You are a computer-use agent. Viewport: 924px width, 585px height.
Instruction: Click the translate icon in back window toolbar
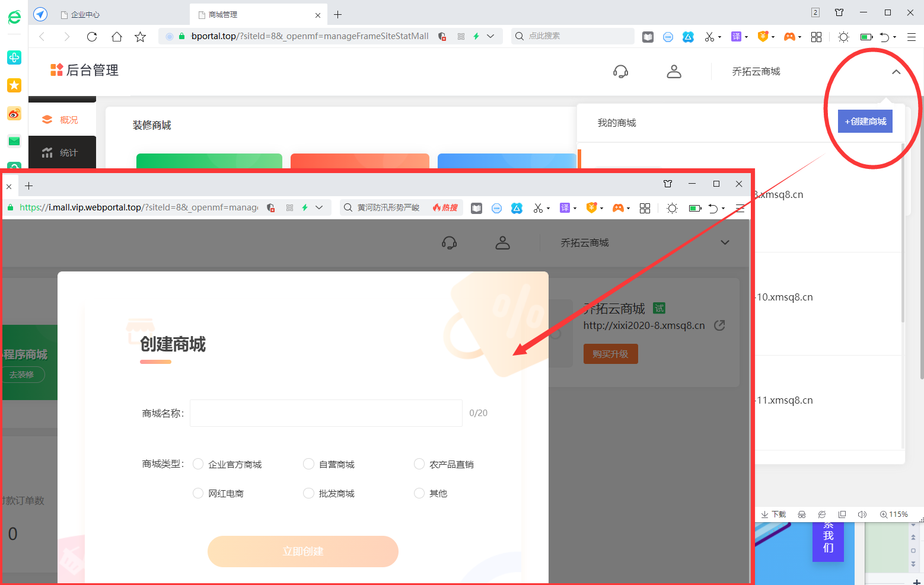[736, 37]
